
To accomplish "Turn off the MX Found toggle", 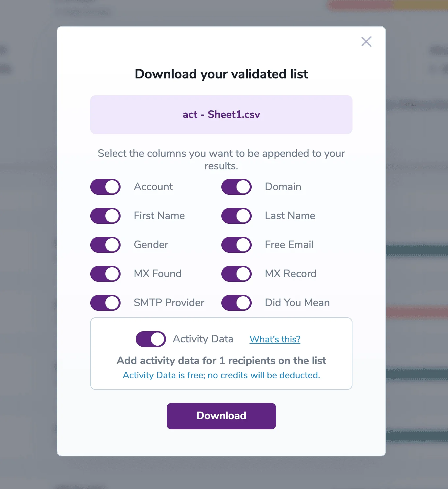I will [105, 273].
